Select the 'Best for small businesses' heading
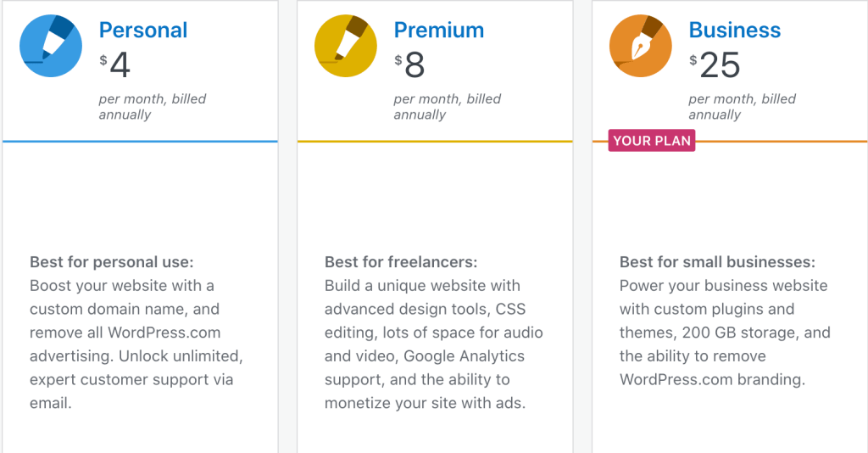The width and height of the screenshot is (868, 453). [x=717, y=262]
